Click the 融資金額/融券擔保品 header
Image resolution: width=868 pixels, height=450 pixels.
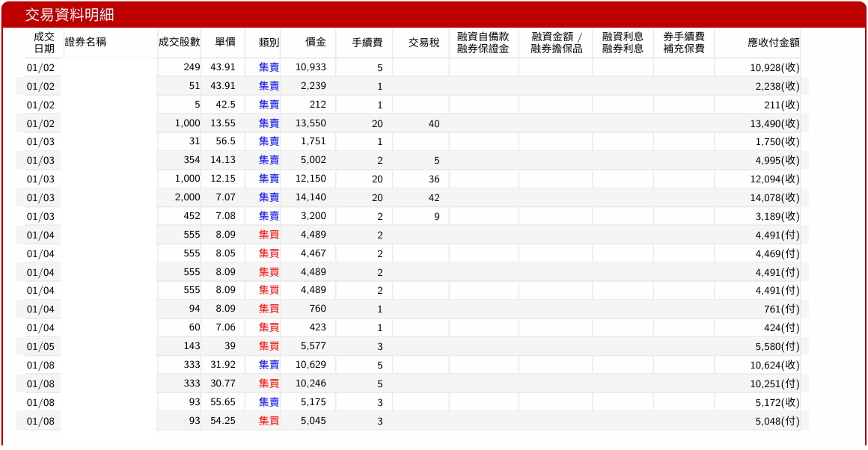click(x=556, y=43)
